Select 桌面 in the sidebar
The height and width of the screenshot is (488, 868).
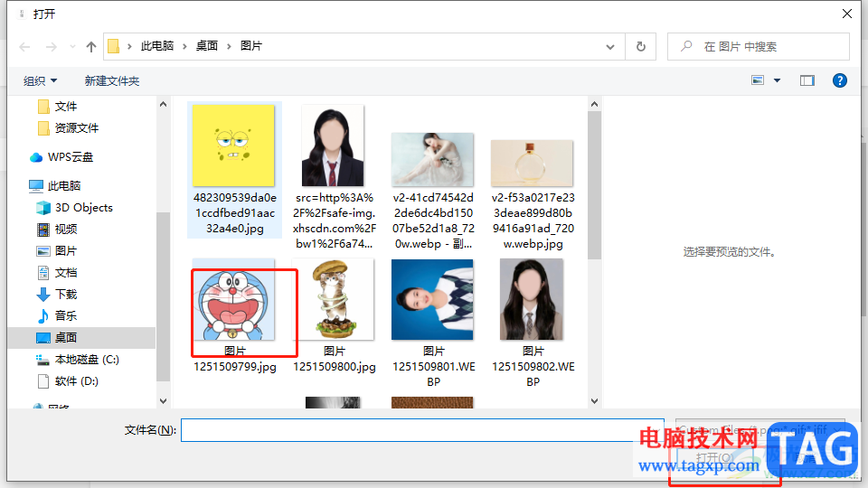tap(82, 337)
